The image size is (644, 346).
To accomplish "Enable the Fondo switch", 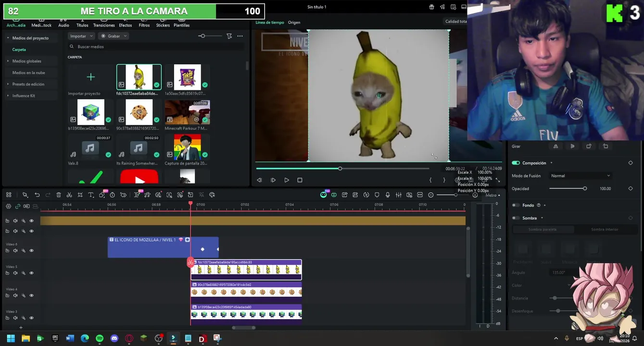I will tap(516, 205).
